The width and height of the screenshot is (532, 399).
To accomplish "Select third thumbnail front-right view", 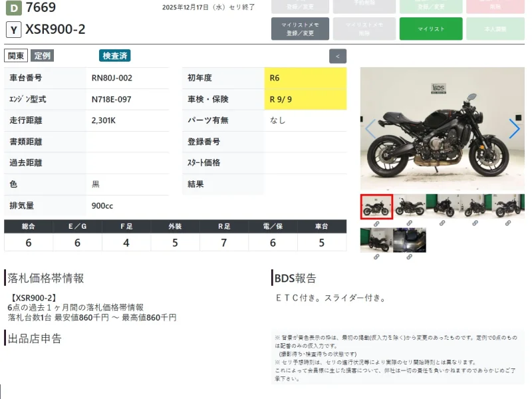I will tap(442, 207).
